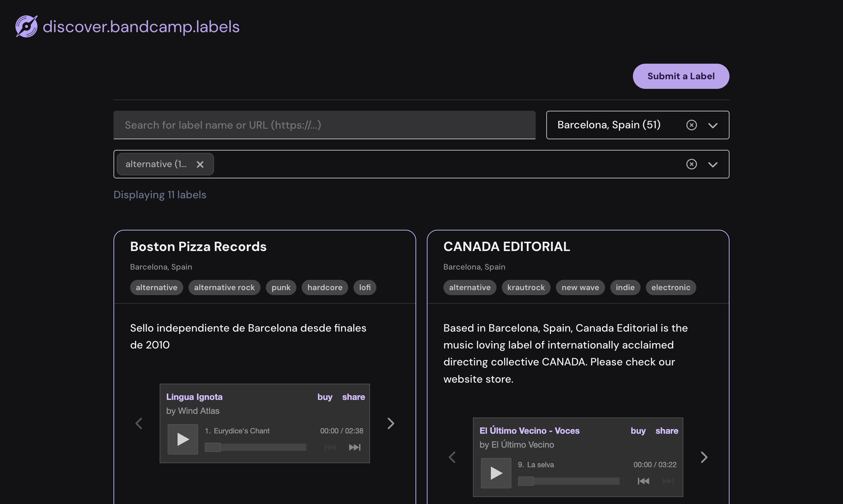Click the 00:00 / 03:22 time display
Viewport: 843px width, 504px height.
[655, 465]
